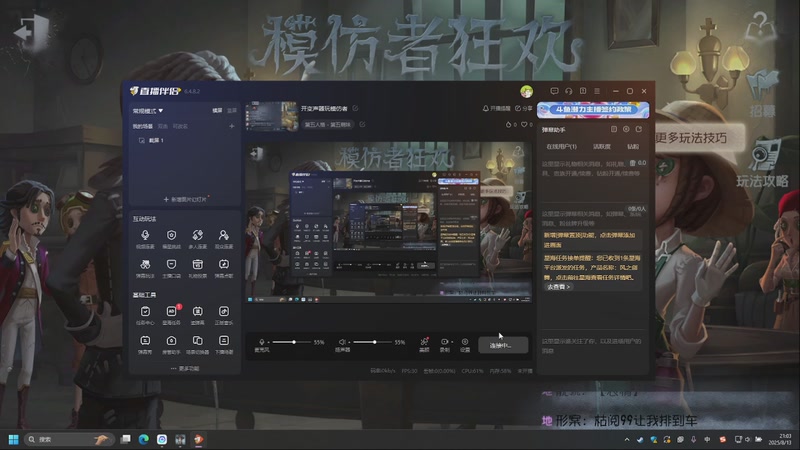Viewport: 800px width, 450px height.
Task: Switch to 竖屏 portrait mode
Action: [232, 110]
